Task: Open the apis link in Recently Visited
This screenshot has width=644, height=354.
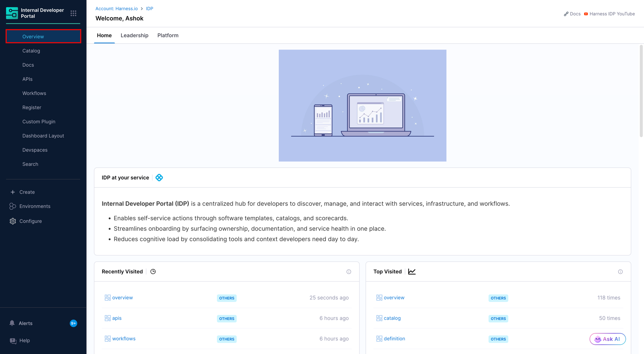Action: [117, 318]
